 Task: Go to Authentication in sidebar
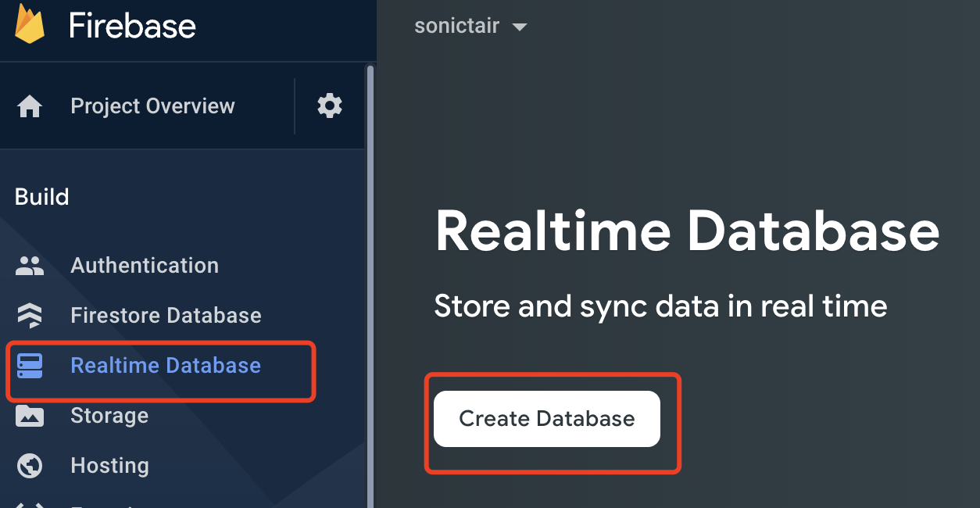click(x=145, y=266)
